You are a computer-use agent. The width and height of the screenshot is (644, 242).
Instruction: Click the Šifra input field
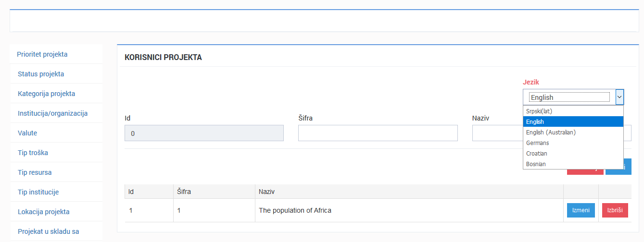[x=378, y=133]
